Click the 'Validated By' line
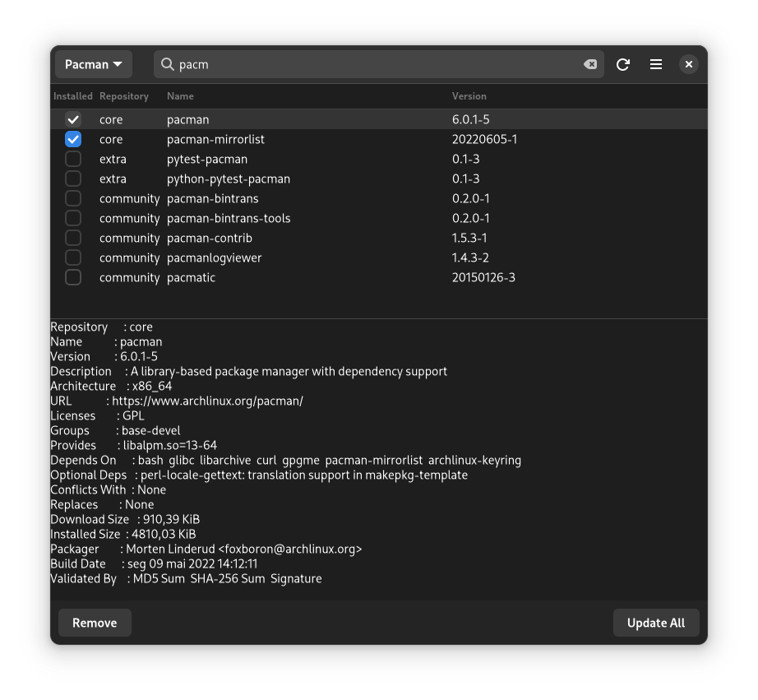 [186, 578]
